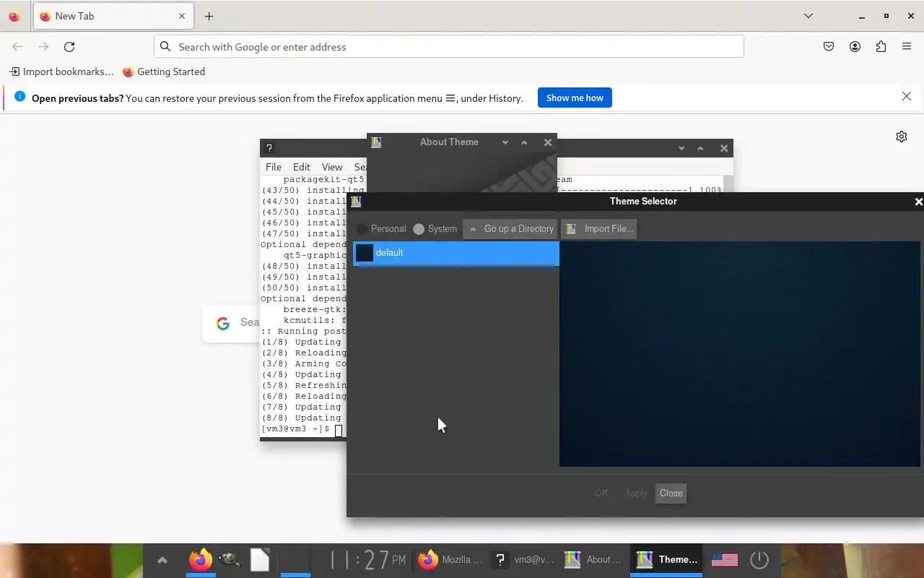Open the Edit menu in terminal
The height and width of the screenshot is (578, 924).
302,167
